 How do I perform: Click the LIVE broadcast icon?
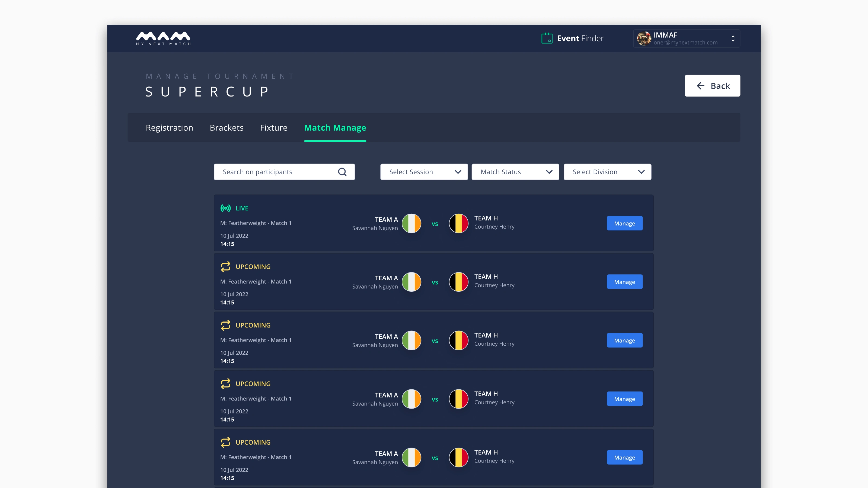pos(225,208)
